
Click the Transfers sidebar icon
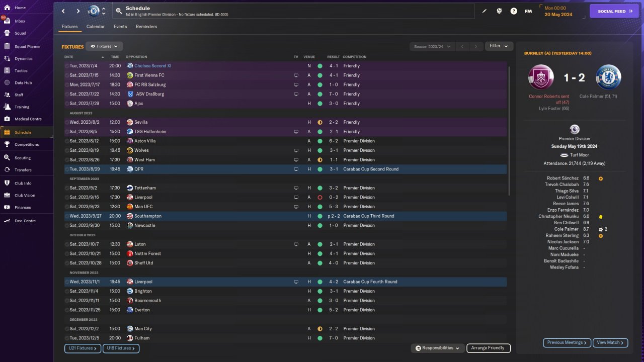point(7,170)
